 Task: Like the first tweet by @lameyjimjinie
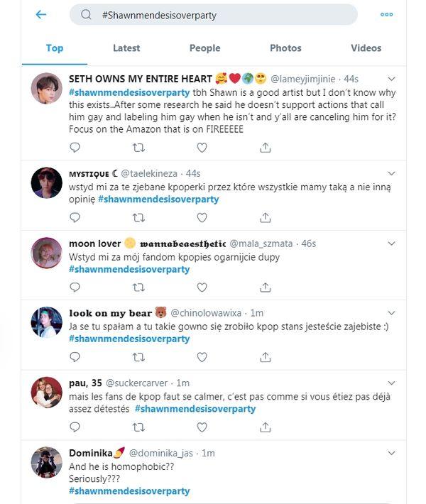click(202, 148)
